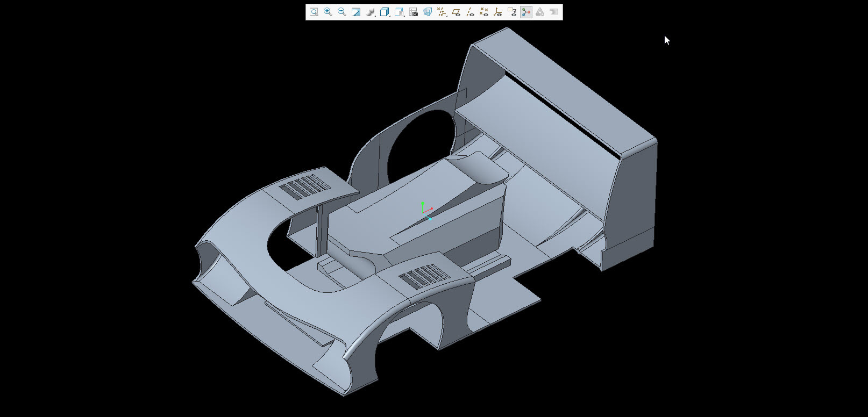Toggle datum plane display
868x417 pixels.
click(456, 12)
